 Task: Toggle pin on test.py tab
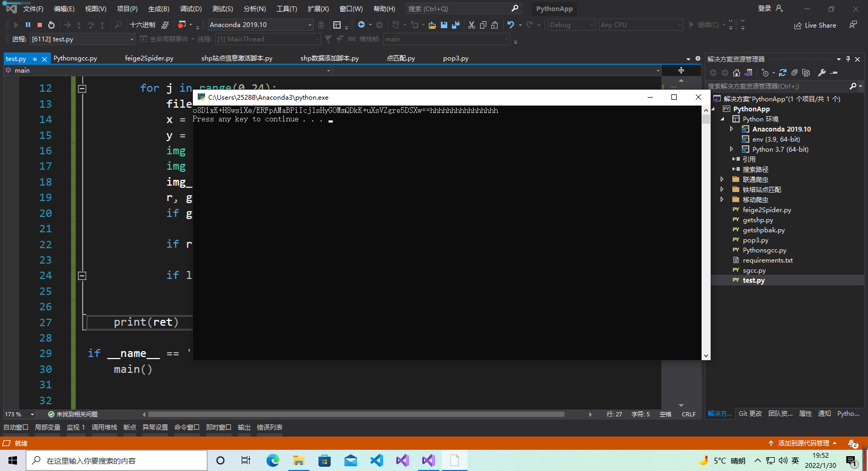(35, 59)
